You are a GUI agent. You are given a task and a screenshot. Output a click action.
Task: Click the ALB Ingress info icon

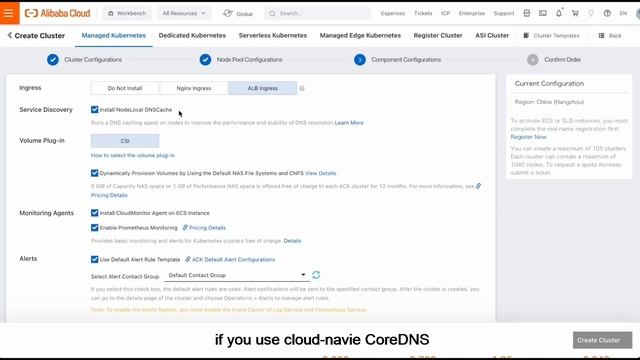click(302, 88)
